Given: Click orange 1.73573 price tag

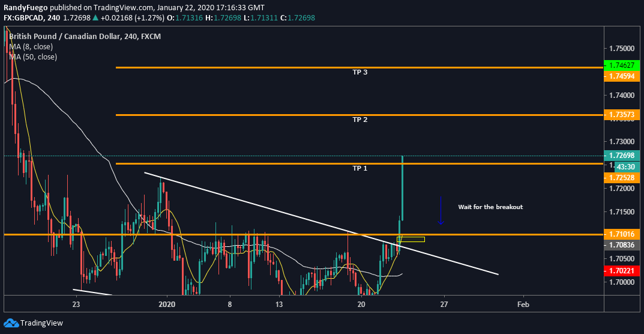Looking at the screenshot, I should tap(622, 114).
